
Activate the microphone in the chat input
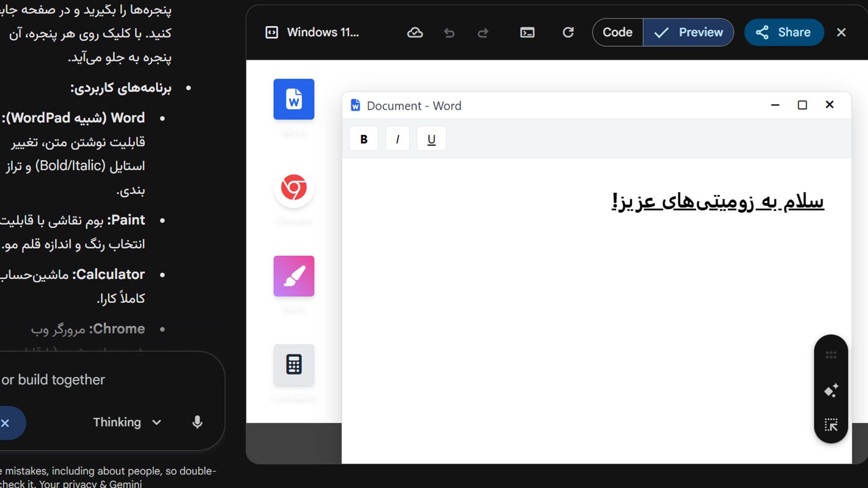[x=198, y=422]
